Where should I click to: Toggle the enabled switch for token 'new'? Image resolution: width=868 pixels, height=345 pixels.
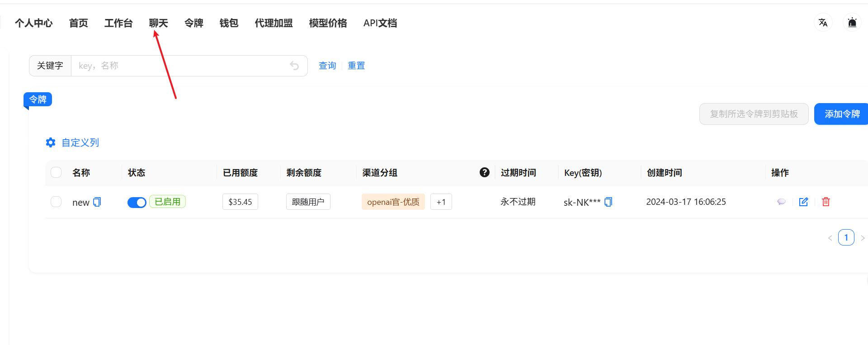(x=137, y=202)
